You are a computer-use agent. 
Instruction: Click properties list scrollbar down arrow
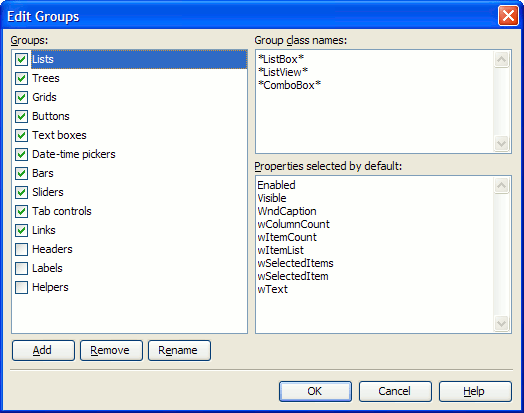tap(501, 323)
